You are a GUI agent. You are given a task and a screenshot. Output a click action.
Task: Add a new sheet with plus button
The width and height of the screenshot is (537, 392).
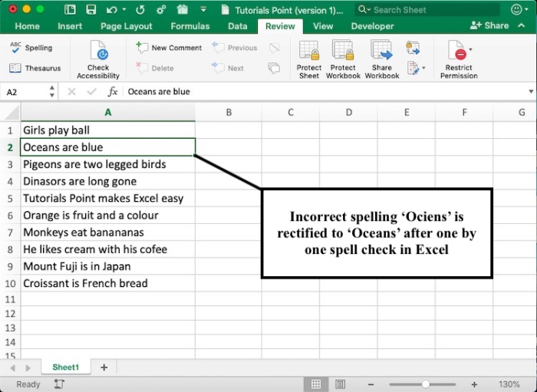coord(104,367)
